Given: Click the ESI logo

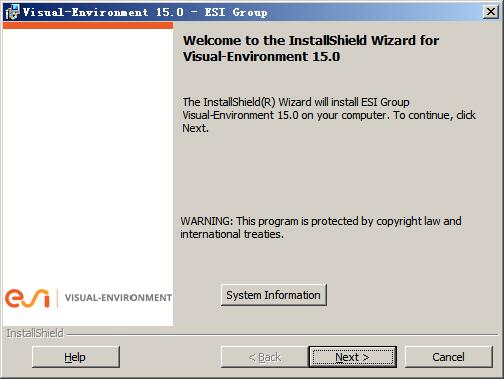Looking at the screenshot, I should tap(27, 298).
